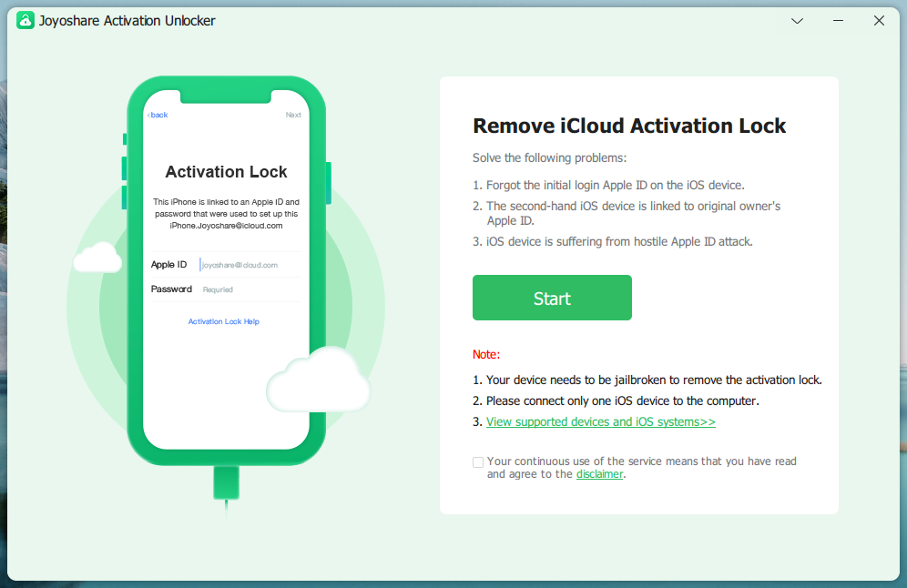Click 'Please connect only one iOS device' note
This screenshot has width=907, height=588.
point(616,400)
